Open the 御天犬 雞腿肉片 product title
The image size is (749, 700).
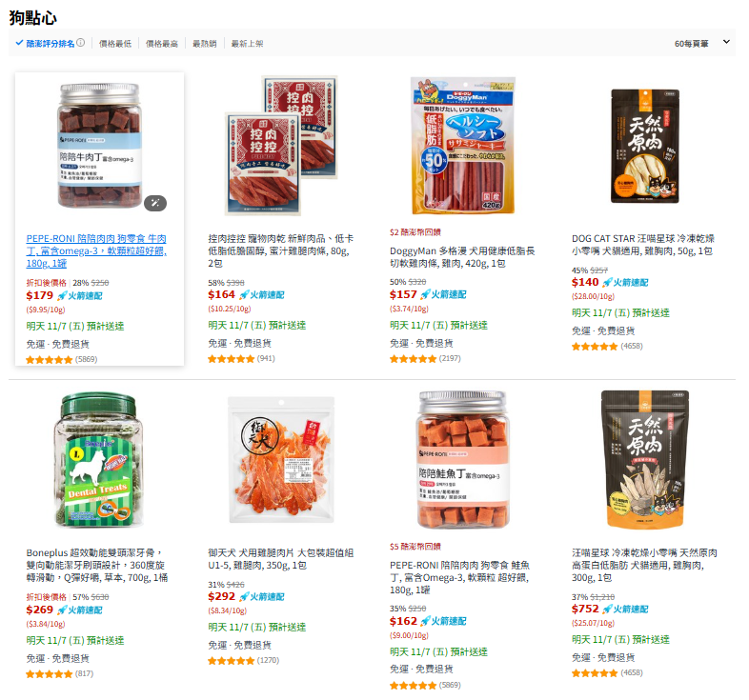coord(281,559)
